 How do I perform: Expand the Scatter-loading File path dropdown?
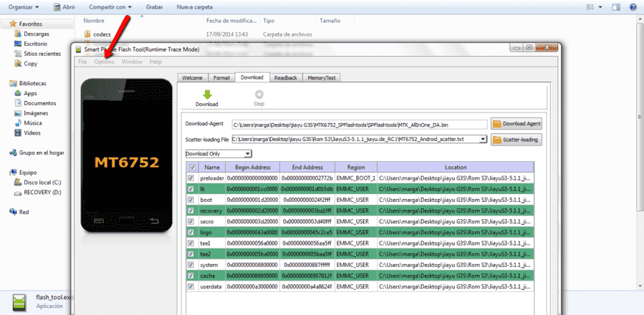[484, 140]
